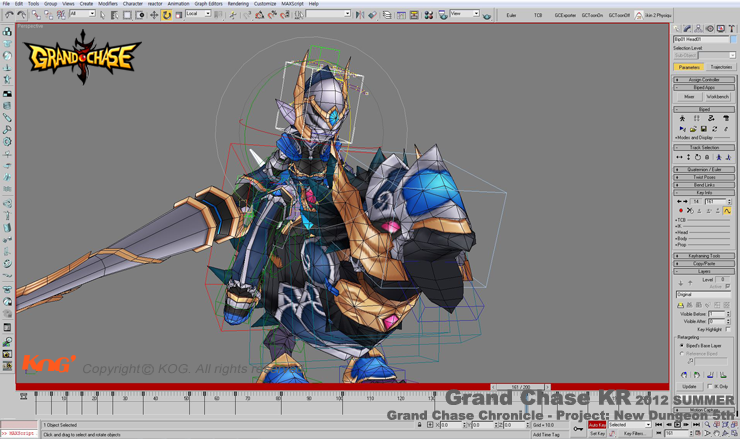The height and width of the screenshot is (439, 740).
Task: Toggle the Auto Key button
Action: coord(596,425)
